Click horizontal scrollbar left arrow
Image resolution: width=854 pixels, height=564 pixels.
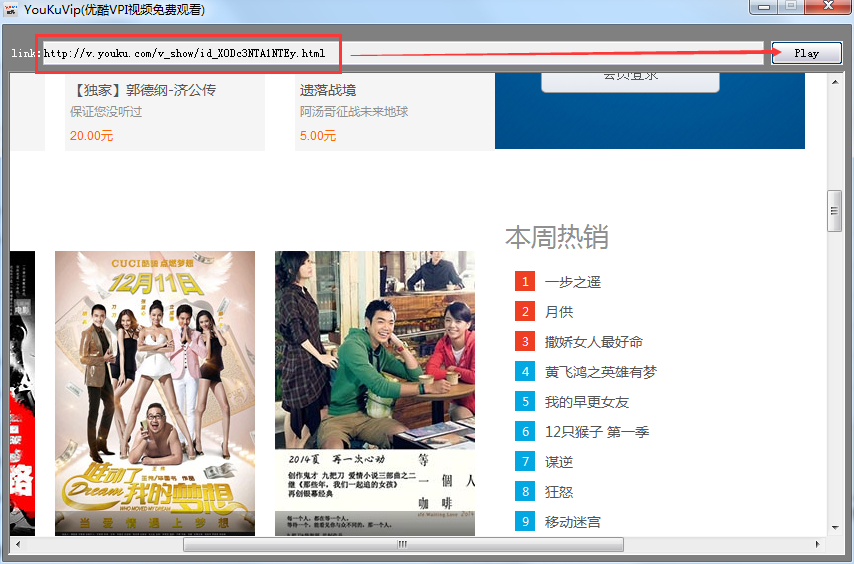pos(18,544)
